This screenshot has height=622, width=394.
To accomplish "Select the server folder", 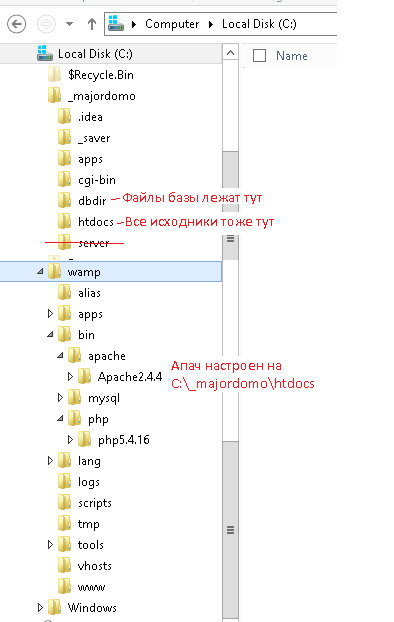I will pyautogui.click(x=94, y=243).
